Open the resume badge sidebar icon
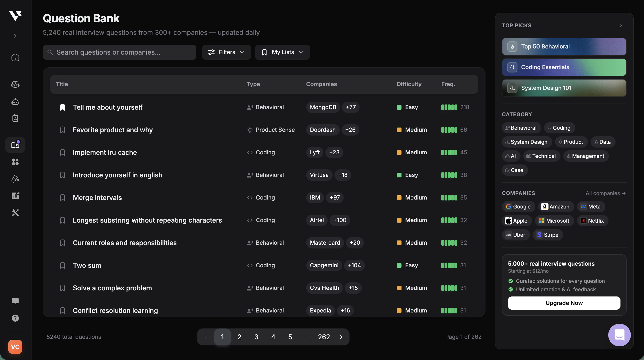The width and height of the screenshot is (644, 360). pos(15,118)
